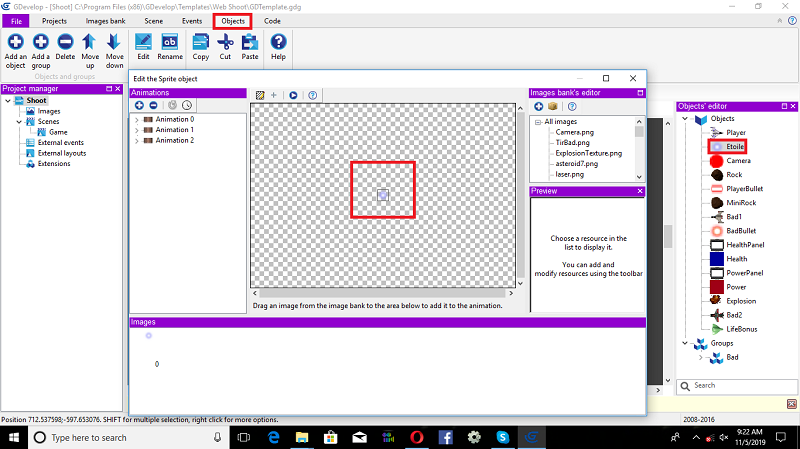Collapse the Objects tree node
The height and width of the screenshot is (449, 800).
(x=685, y=118)
